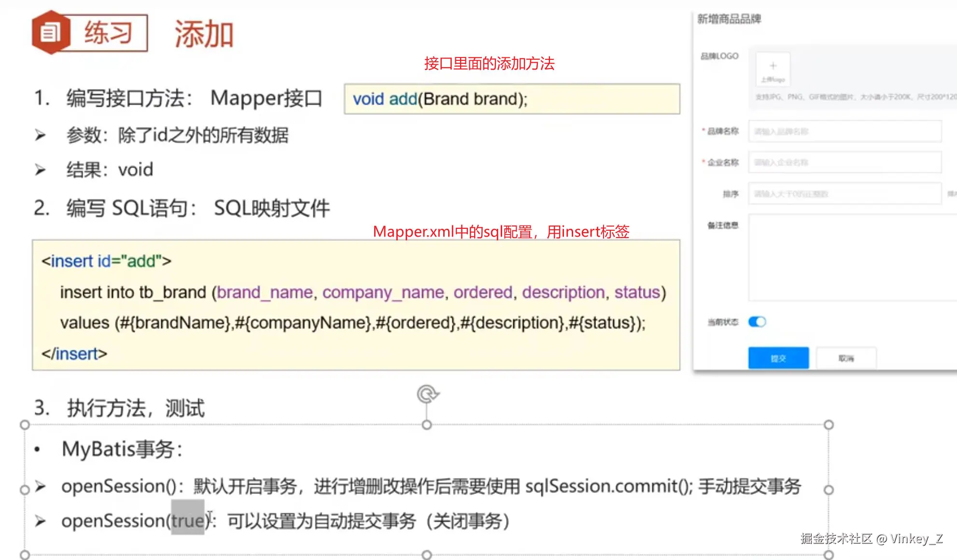The height and width of the screenshot is (560, 957).
Task: Click top-left corner resize handle of text box
Action: [x=25, y=425]
